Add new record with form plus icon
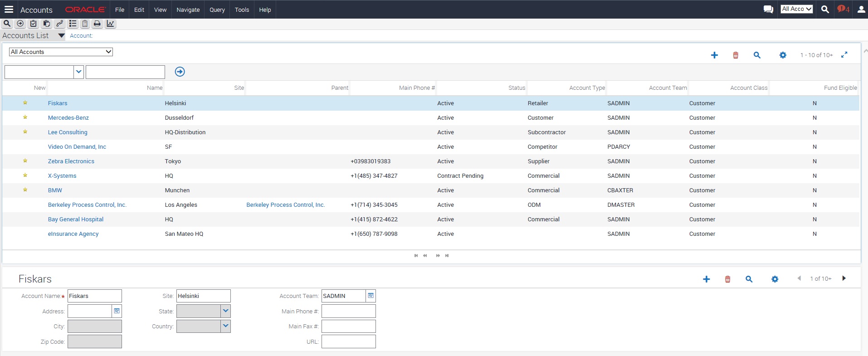 point(706,279)
